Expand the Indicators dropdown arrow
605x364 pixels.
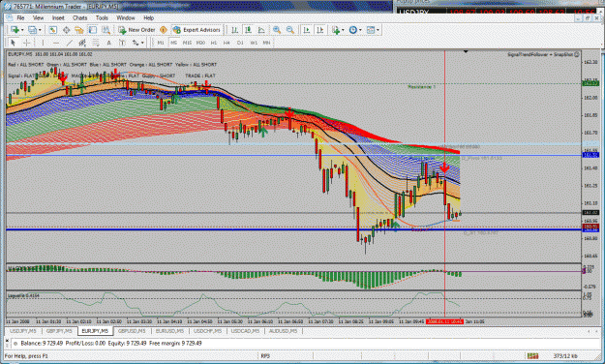pyautogui.click(x=343, y=30)
